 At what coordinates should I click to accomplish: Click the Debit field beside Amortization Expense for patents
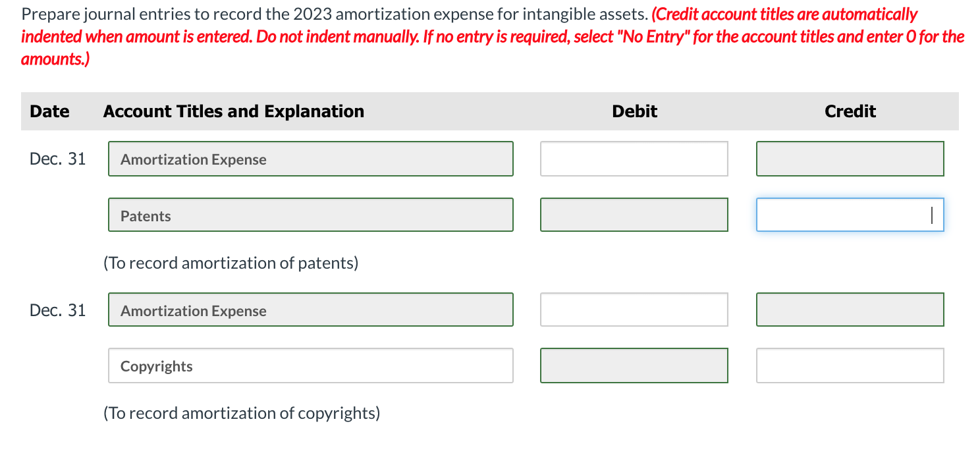point(634,159)
